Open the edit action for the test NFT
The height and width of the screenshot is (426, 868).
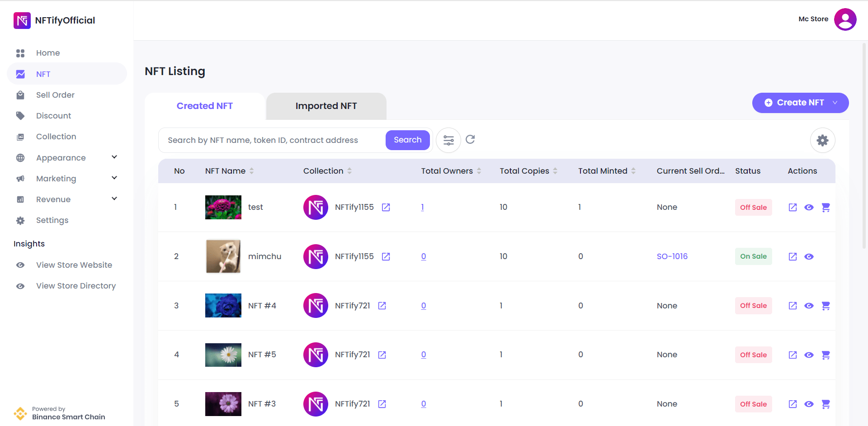(x=793, y=207)
